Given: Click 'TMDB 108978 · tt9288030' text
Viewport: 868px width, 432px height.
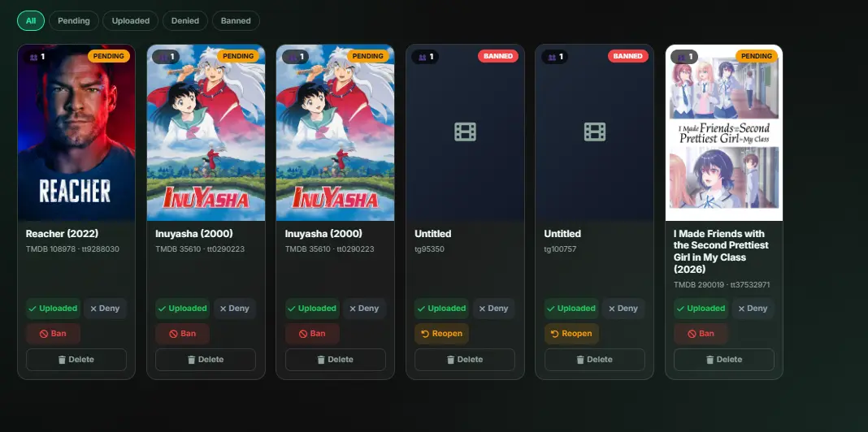Looking at the screenshot, I should coord(72,249).
